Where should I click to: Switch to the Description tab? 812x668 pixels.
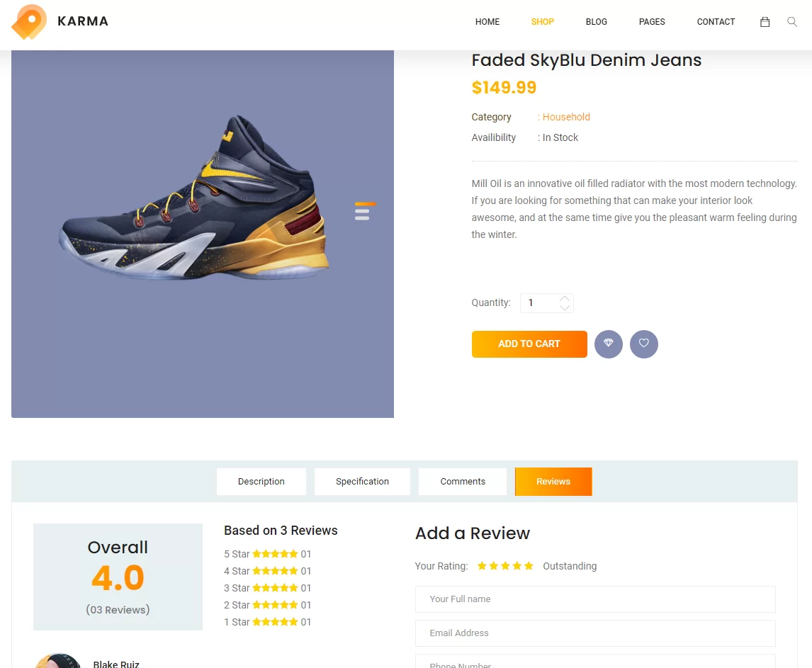pos(261,482)
